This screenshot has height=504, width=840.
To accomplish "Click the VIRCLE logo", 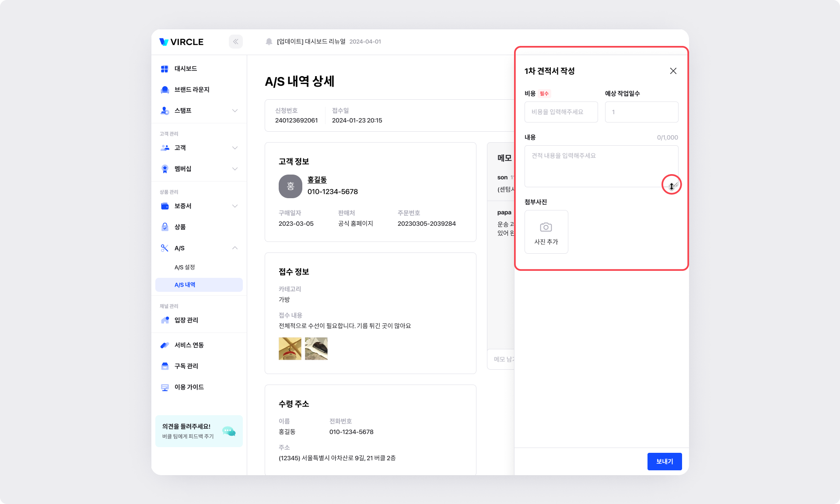I will pos(182,42).
